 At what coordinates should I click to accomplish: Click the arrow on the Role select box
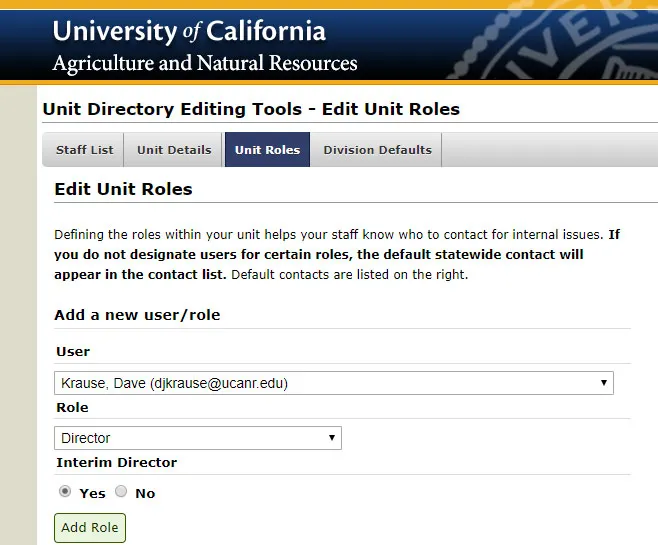(x=332, y=438)
